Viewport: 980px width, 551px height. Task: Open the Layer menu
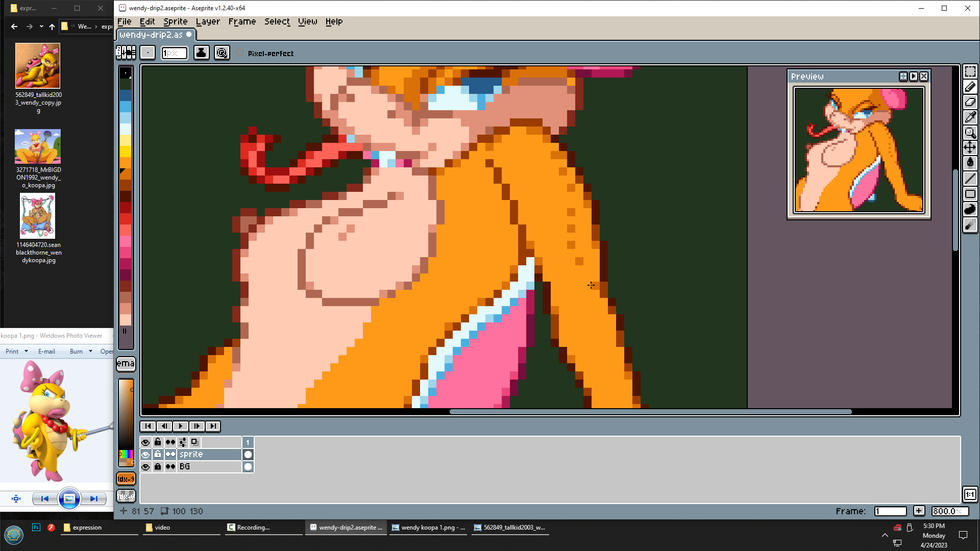tap(208, 21)
